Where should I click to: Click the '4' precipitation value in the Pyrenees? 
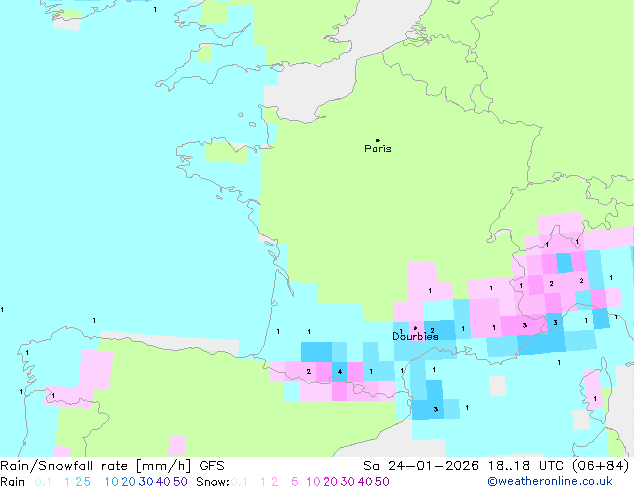(x=340, y=372)
